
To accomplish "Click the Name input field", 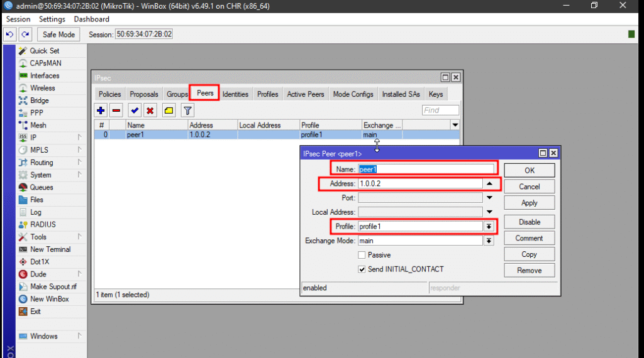I will point(426,169).
